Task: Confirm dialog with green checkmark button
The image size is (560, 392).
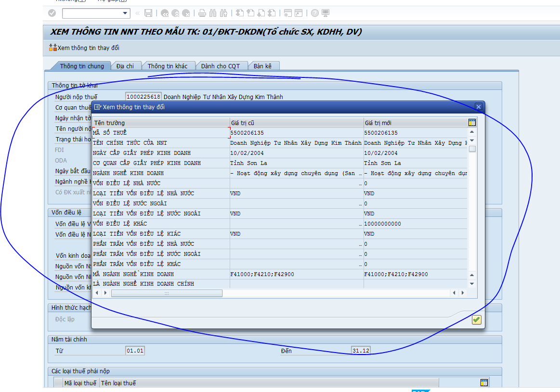Action: [x=476, y=319]
